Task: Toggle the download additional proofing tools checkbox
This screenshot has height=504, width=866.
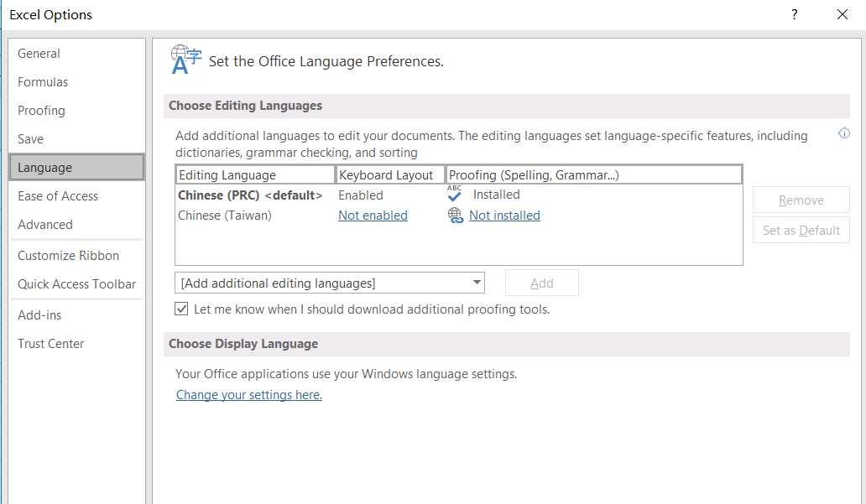Action: (x=181, y=309)
